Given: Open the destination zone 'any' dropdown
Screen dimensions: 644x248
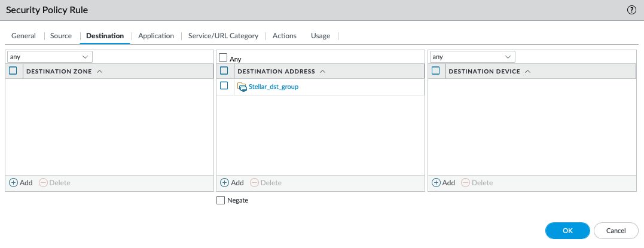Looking at the screenshot, I should [x=49, y=57].
